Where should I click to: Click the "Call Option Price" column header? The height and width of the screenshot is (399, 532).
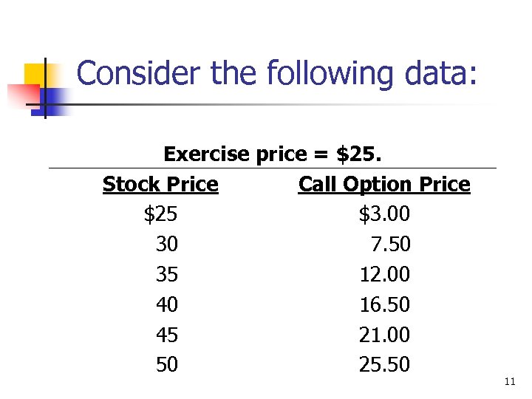[x=384, y=184]
